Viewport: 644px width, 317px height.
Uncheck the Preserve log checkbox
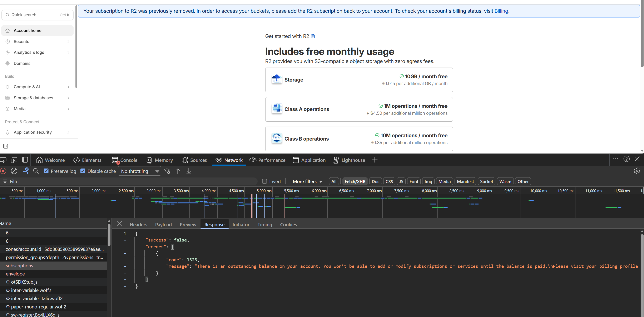[x=46, y=171]
